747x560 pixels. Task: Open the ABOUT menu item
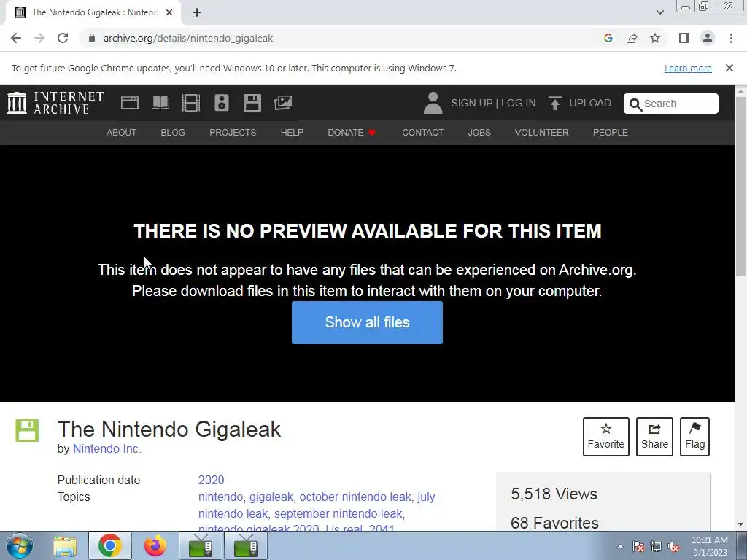tap(122, 133)
